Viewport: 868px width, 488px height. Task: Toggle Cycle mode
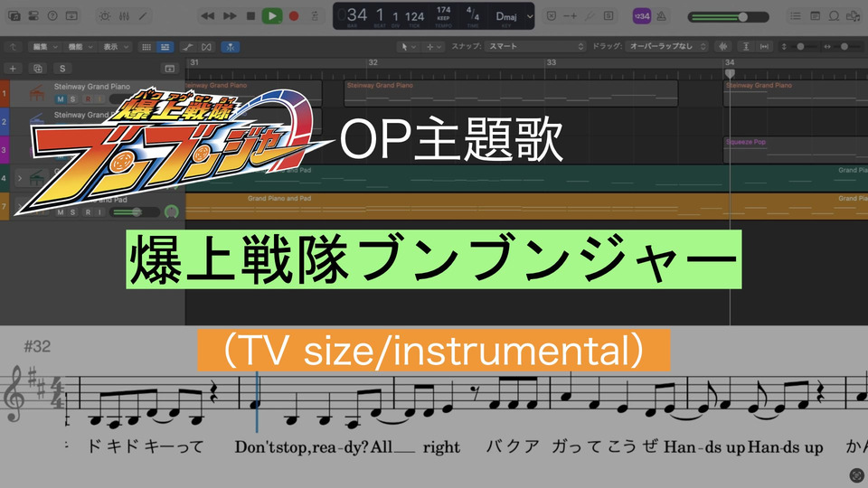click(x=315, y=16)
